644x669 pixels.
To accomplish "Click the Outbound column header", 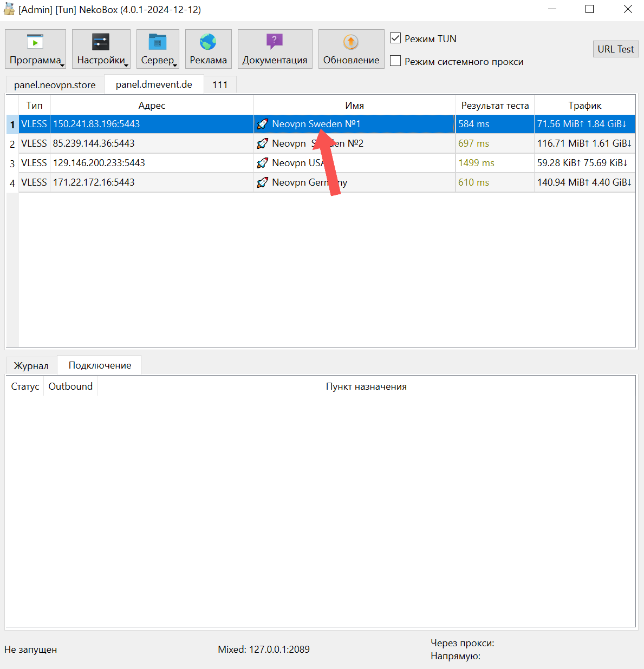I will (x=70, y=386).
